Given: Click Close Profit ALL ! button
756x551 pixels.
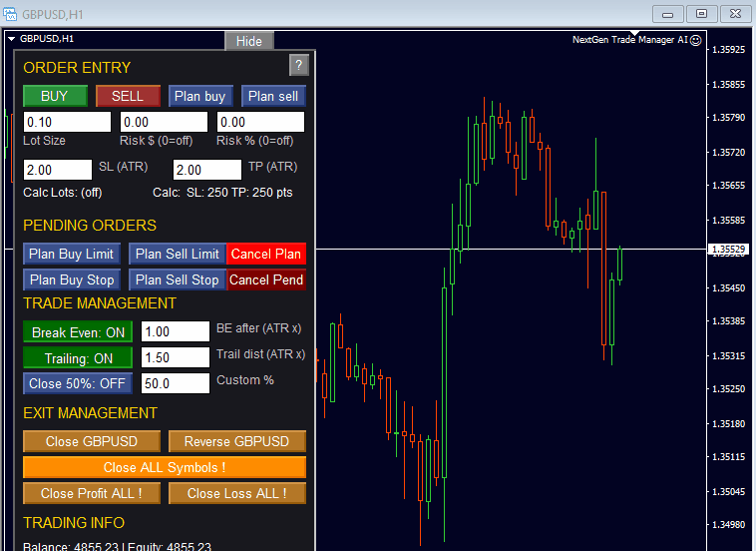Looking at the screenshot, I should tap(92, 493).
